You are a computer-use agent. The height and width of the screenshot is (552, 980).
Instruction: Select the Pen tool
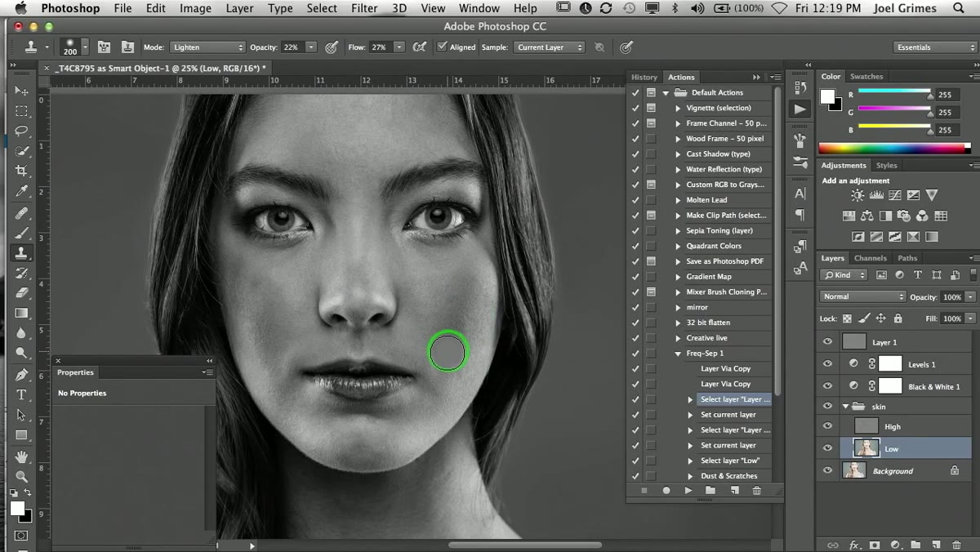(22, 375)
